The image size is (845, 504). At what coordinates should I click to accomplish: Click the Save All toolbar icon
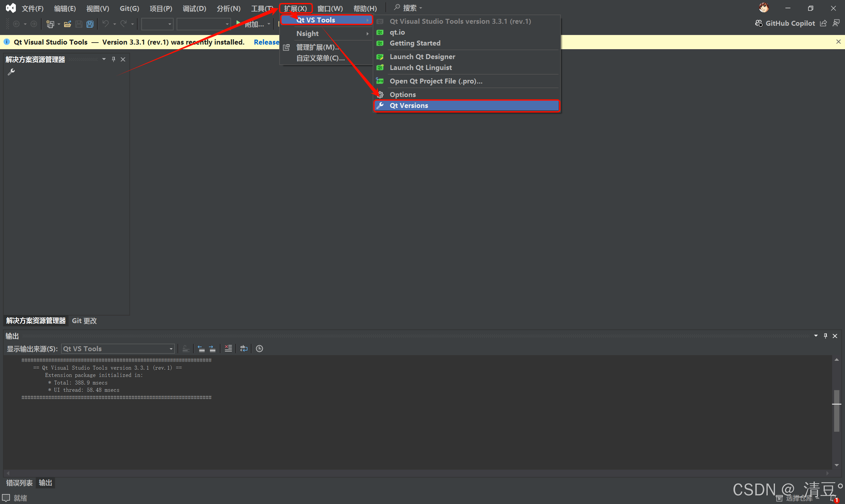coord(90,24)
